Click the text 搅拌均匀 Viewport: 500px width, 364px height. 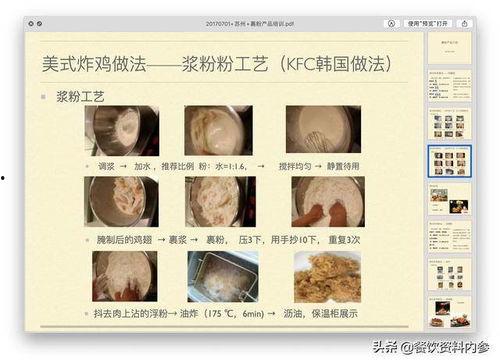(295, 166)
